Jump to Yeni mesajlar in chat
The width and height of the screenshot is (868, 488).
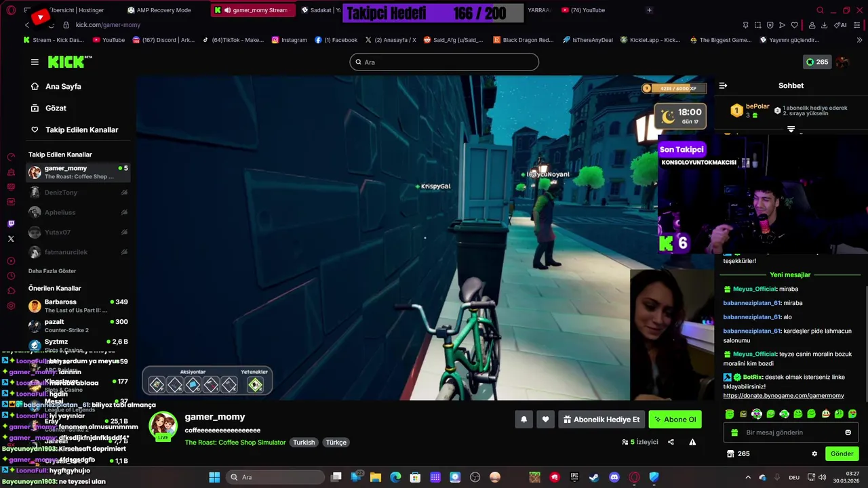pos(790,275)
